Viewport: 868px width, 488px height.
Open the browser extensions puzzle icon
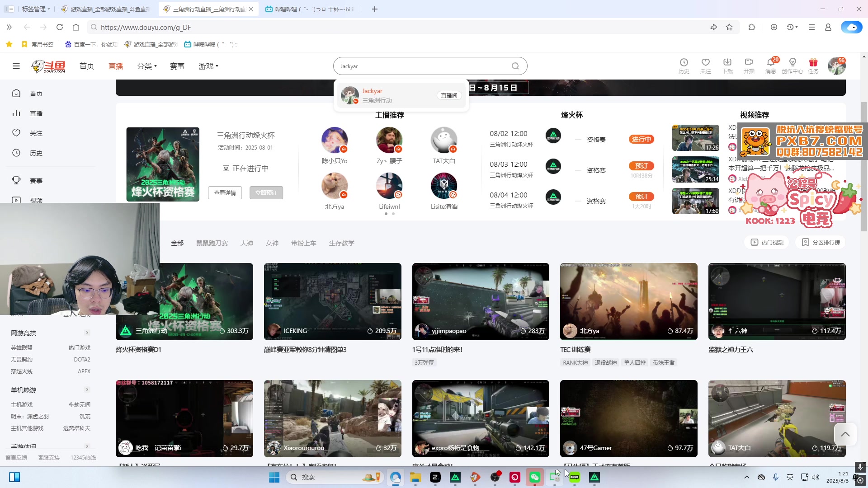tap(752, 27)
